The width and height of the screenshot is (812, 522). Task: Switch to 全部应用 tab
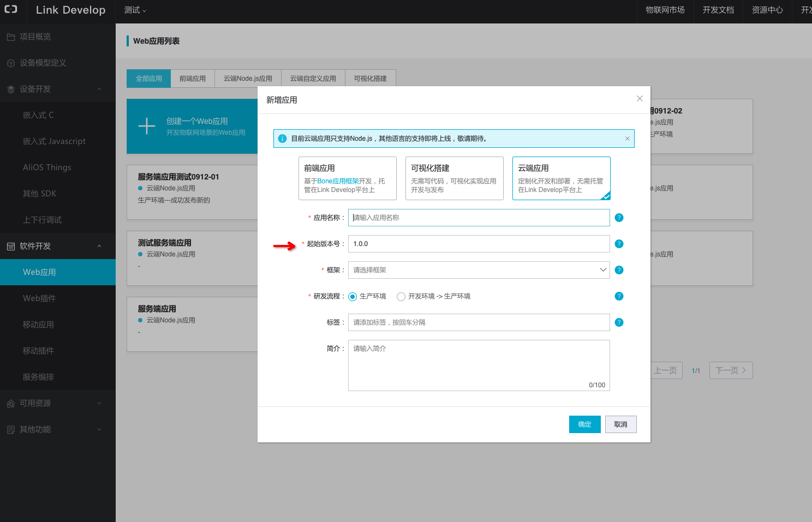pos(149,79)
